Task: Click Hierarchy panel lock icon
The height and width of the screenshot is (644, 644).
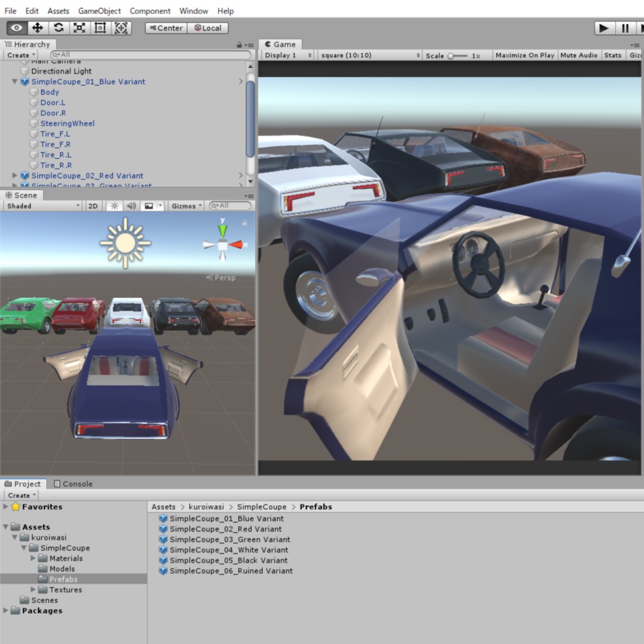Action: point(239,45)
